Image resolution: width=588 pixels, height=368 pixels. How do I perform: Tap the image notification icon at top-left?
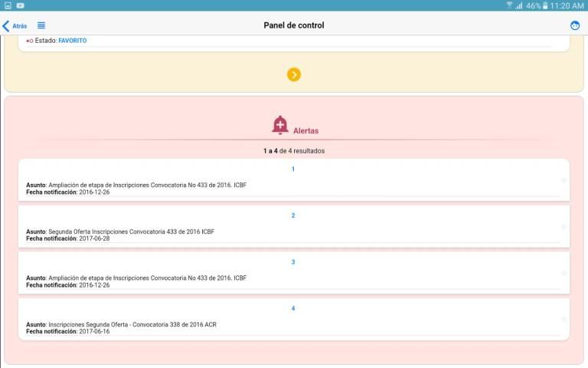[7, 5]
